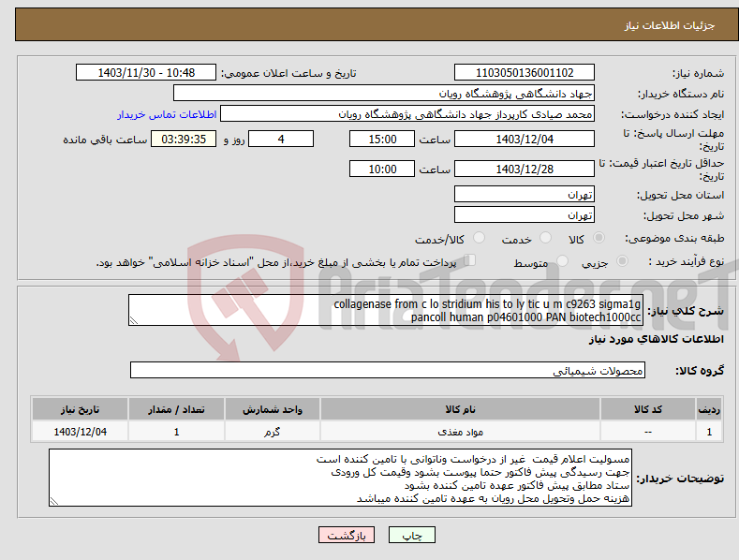Screen dimensions: 739x560
Task: Click the تاریخ نیاز column header
Action: (81, 409)
